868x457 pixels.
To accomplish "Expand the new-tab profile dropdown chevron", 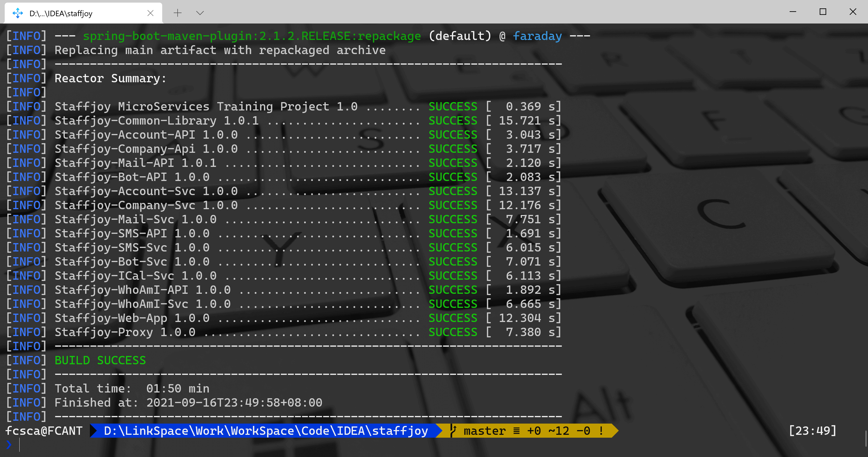I will [200, 13].
